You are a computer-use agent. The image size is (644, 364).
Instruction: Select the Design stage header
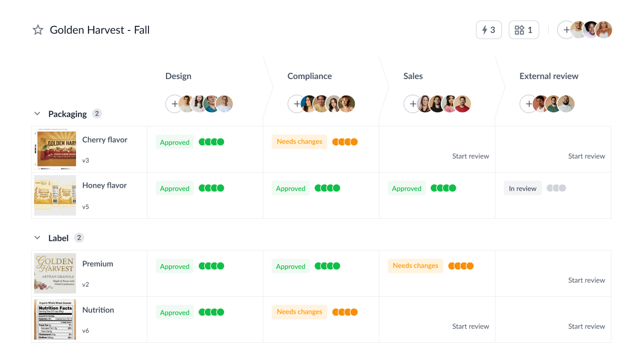pos(178,76)
